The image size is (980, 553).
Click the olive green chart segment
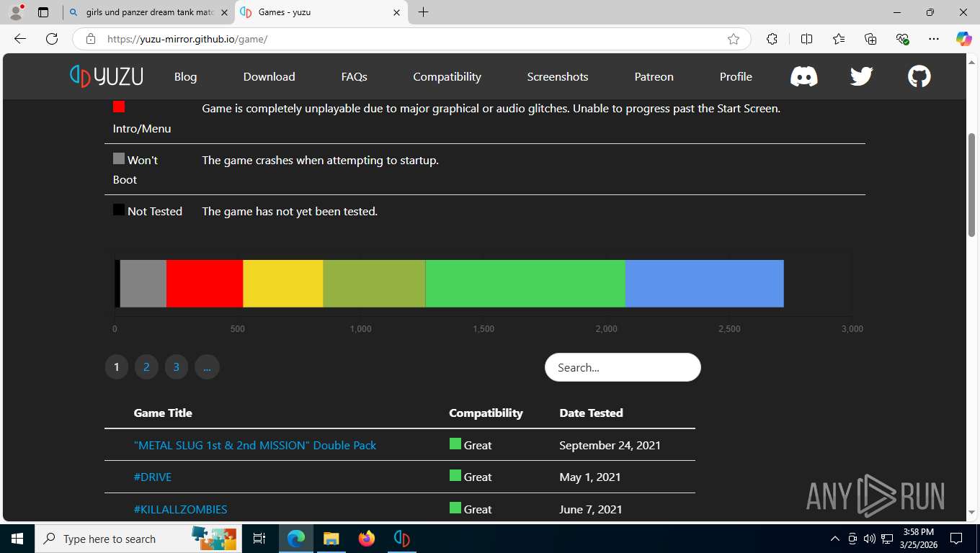point(374,284)
